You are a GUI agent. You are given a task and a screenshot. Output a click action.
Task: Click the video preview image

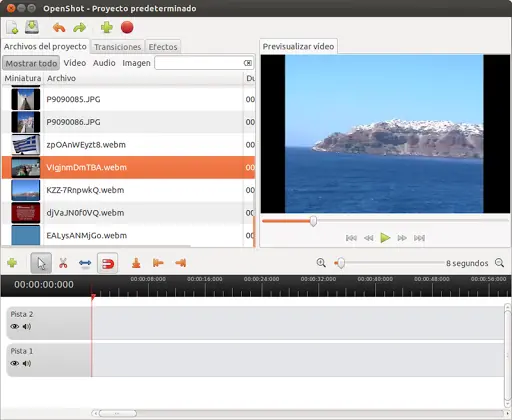pyautogui.click(x=384, y=134)
